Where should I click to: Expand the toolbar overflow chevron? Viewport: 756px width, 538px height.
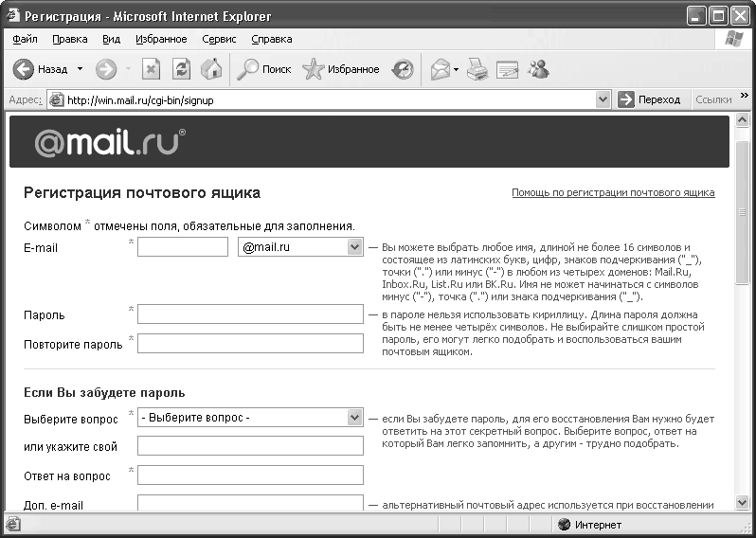point(745,96)
